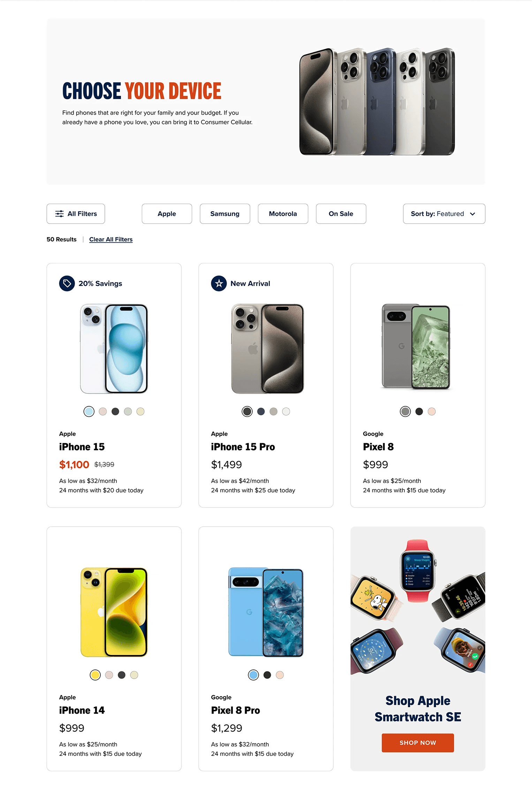Filter phones by Samsung
The height and width of the screenshot is (790, 532).
(225, 214)
